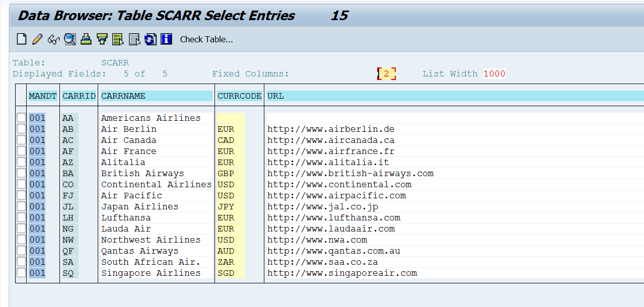This screenshot has height=307, width=644.
Task: Open help via the blue information icon
Action: pos(166,39)
